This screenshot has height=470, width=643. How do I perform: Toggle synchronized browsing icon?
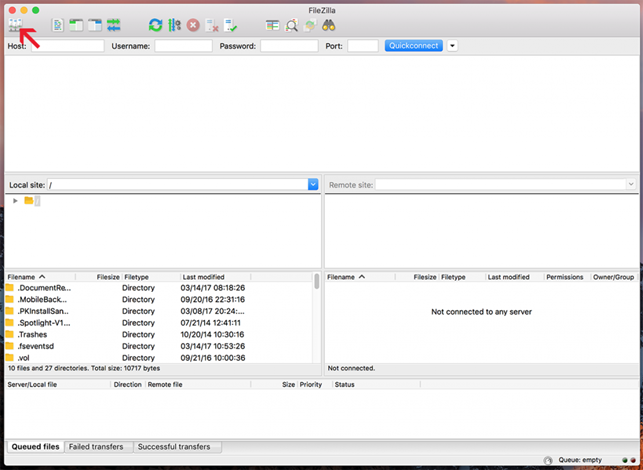coord(310,25)
